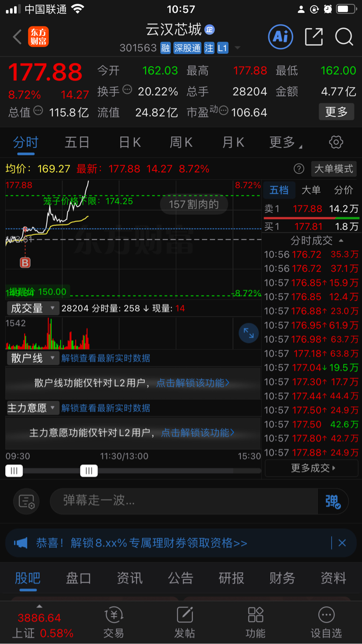Tap info icon next to 市盈
The height and width of the screenshot is (644, 362).
point(223,110)
